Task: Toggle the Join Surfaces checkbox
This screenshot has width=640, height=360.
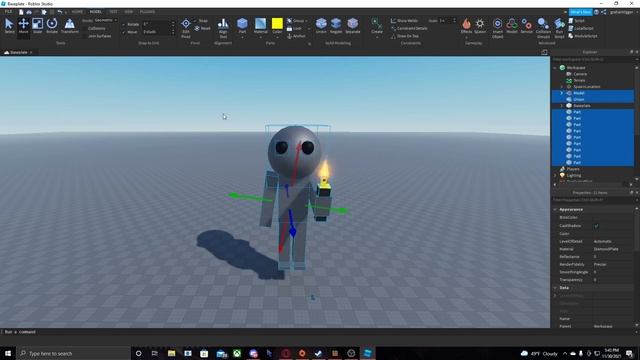Action: pos(85,36)
